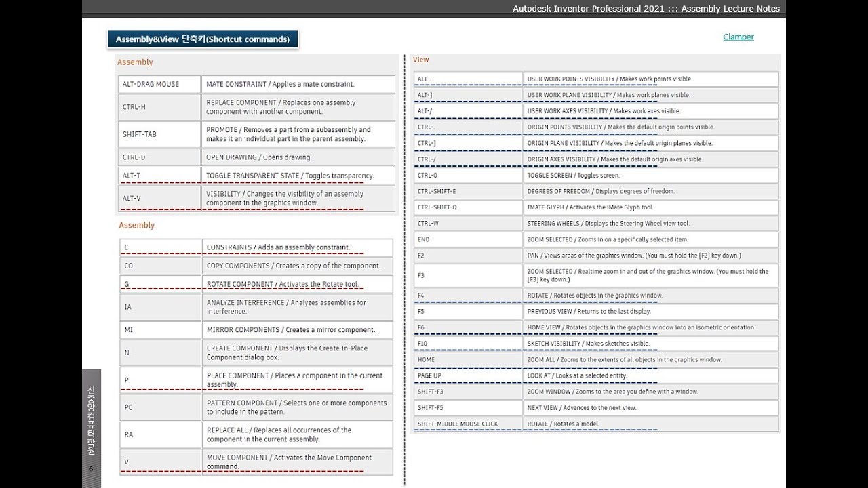Click NEXT VIEW description

point(651,408)
